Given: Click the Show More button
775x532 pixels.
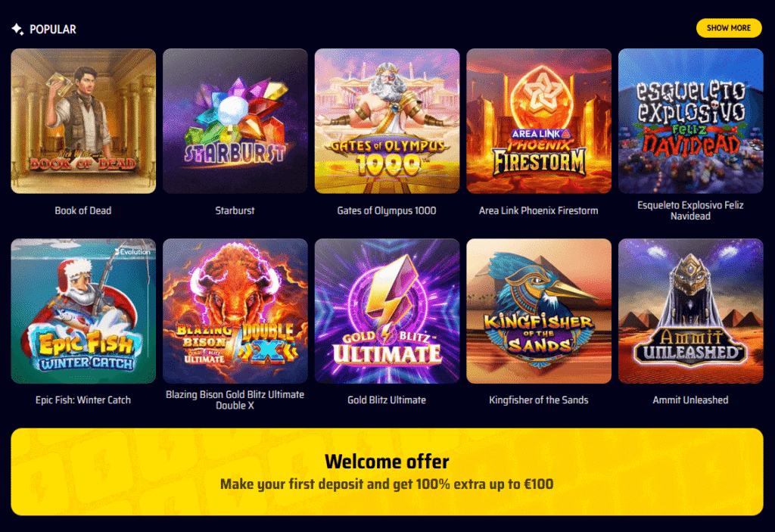Looking at the screenshot, I should click(729, 28).
